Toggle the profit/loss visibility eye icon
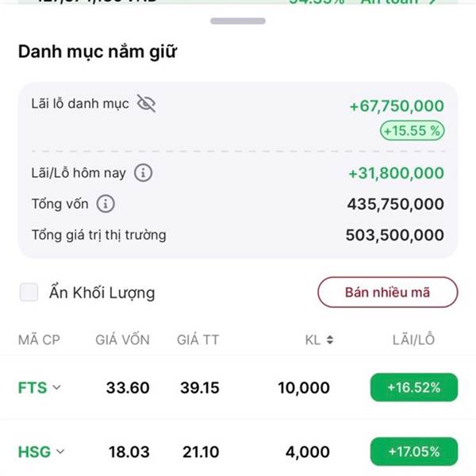 coord(146,103)
